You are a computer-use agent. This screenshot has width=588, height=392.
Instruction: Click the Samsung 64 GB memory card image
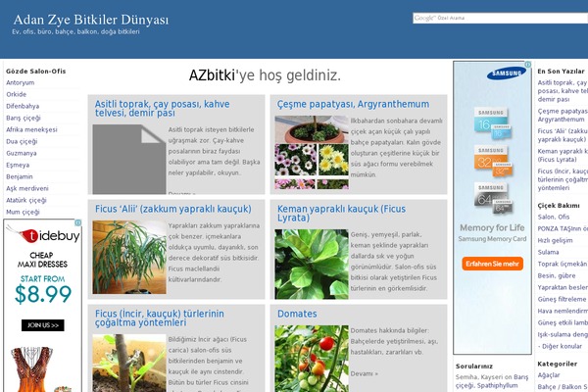(x=493, y=198)
